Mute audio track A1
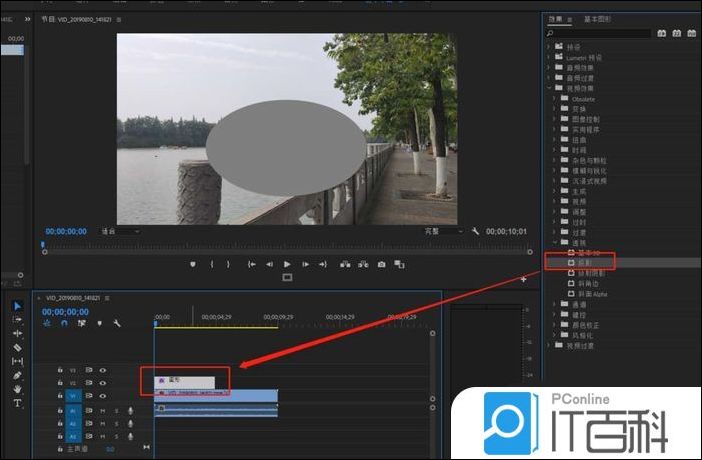Viewport: 702px width, 460px height. [102, 410]
